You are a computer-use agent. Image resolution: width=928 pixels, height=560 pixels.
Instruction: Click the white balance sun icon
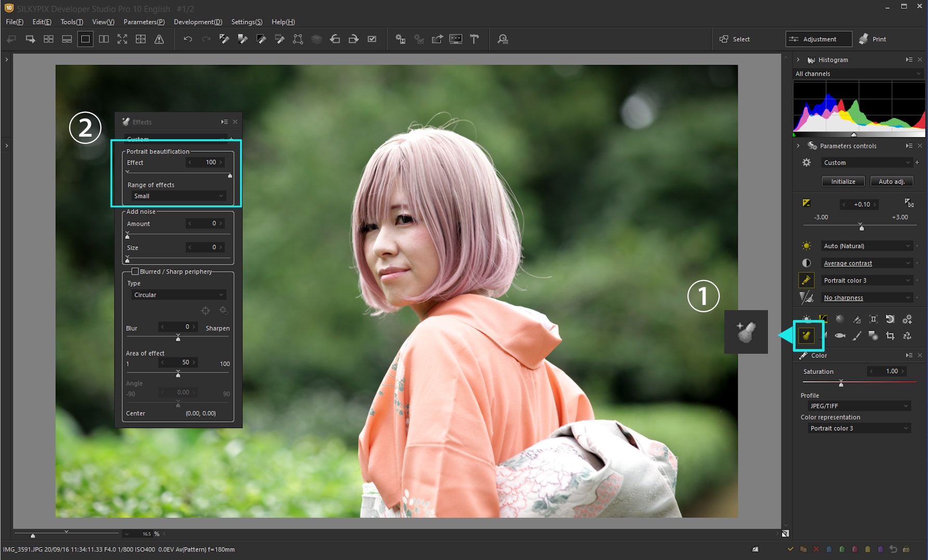point(806,246)
